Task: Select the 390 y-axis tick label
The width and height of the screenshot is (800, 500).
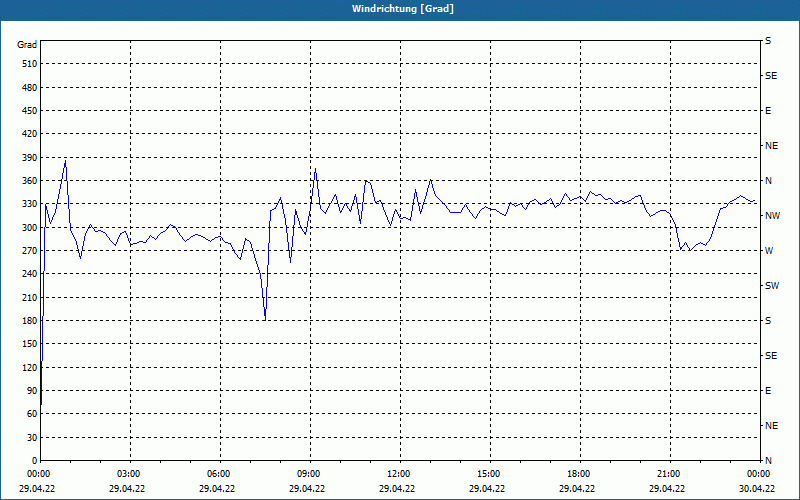Action: coord(30,157)
